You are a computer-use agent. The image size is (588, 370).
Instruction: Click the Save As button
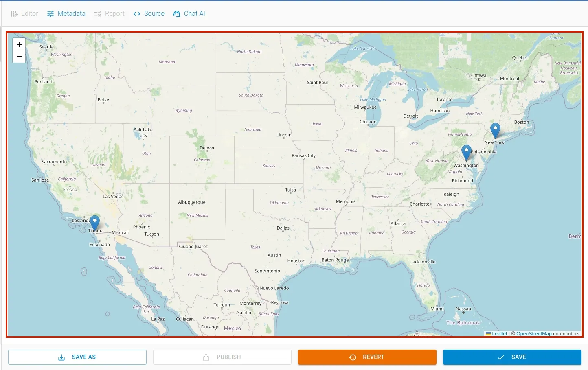click(x=77, y=357)
